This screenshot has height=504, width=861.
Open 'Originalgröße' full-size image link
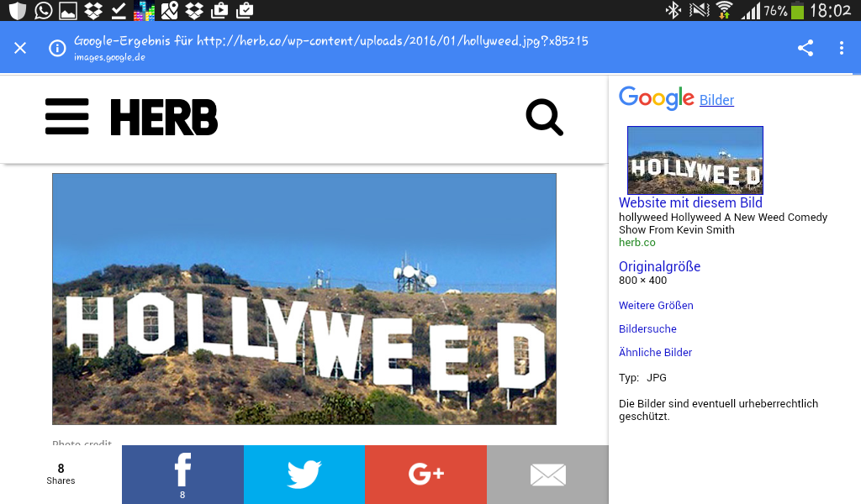coord(659,266)
